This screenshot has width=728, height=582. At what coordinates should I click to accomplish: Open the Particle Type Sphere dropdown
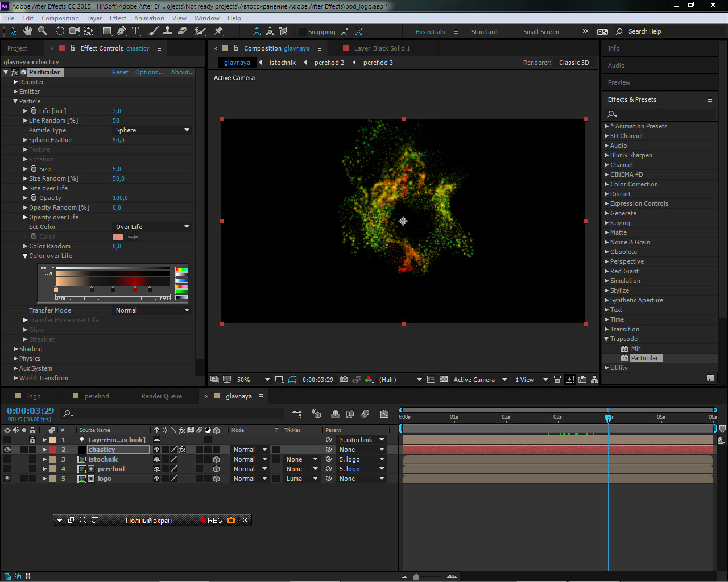coord(152,130)
